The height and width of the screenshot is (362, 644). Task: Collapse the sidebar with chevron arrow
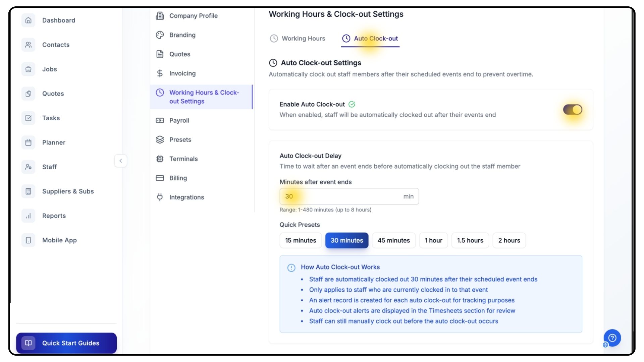point(121,161)
